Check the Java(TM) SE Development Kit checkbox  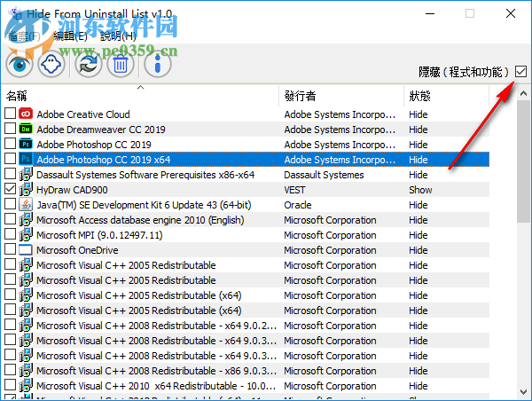coord(10,204)
